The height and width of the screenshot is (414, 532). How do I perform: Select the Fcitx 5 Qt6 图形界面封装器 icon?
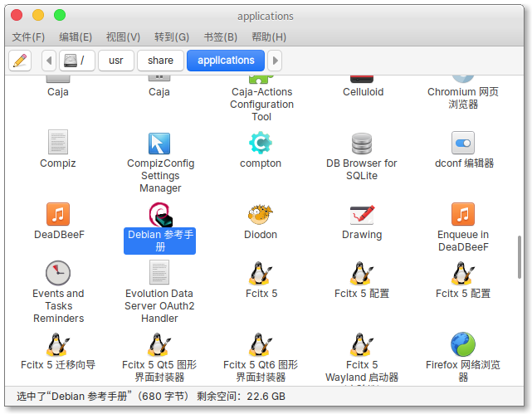[x=261, y=344]
